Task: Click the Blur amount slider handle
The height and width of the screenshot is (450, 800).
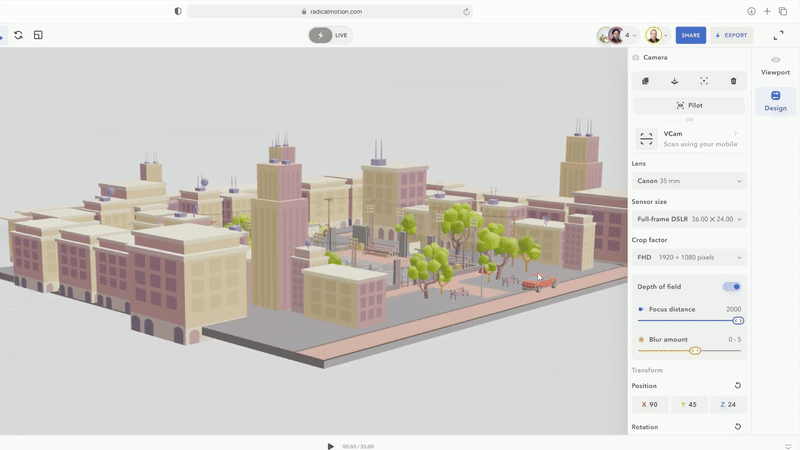Action: click(x=695, y=351)
